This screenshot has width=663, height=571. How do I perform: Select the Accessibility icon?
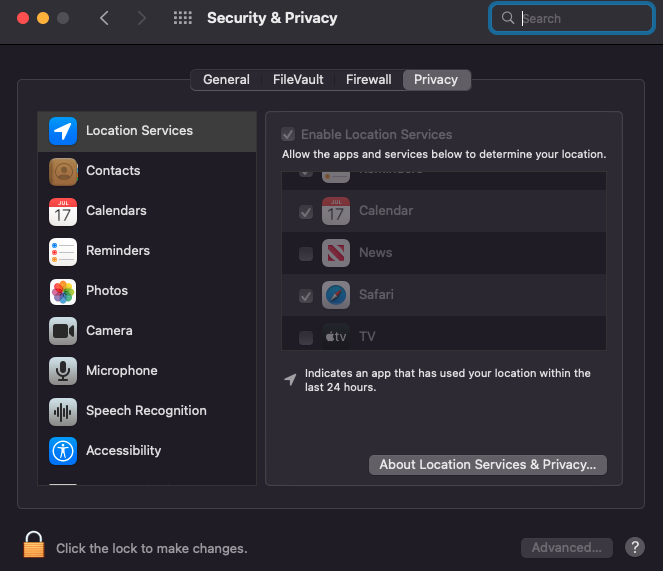(63, 451)
